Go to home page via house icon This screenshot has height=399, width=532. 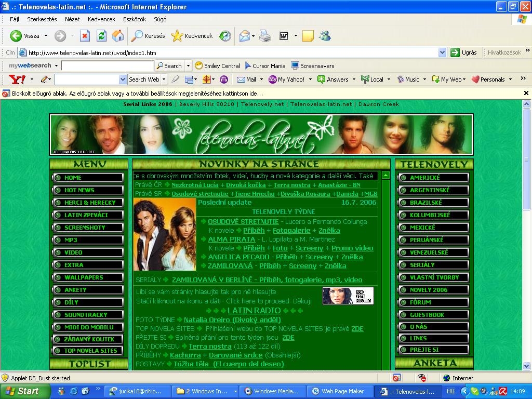point(118,36)
